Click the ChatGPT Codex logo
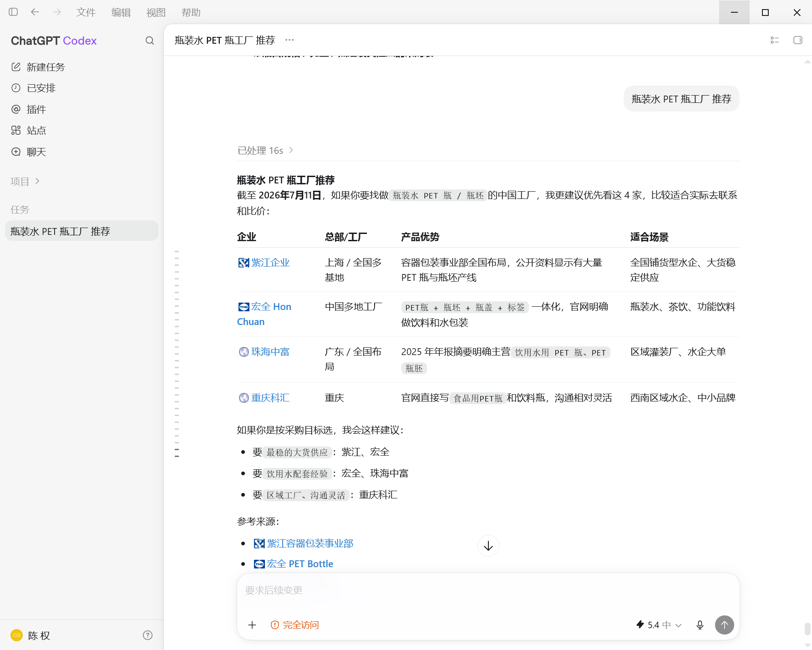Screen dimensions: 812x650 point(54,41)
